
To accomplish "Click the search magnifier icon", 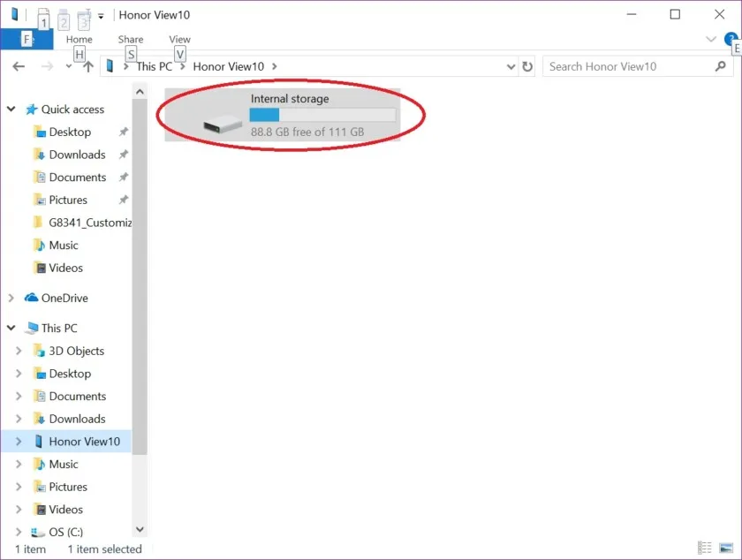I will (x=721, y=66).
